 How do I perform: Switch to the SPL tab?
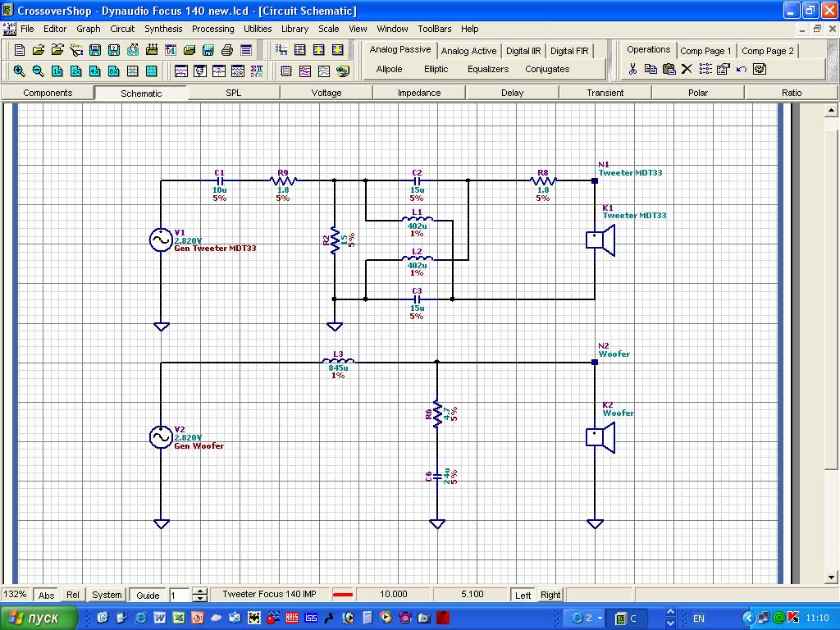pyautogui.click(x=234, y=93)
